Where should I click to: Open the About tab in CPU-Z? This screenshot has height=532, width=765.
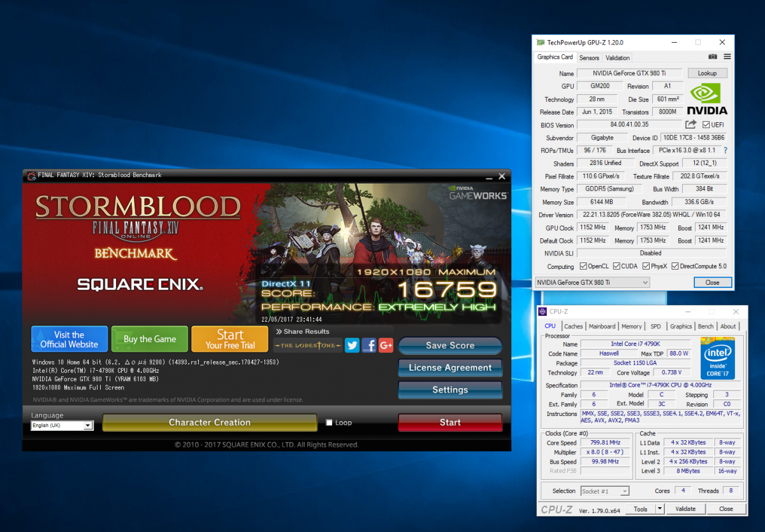[728, 326]
